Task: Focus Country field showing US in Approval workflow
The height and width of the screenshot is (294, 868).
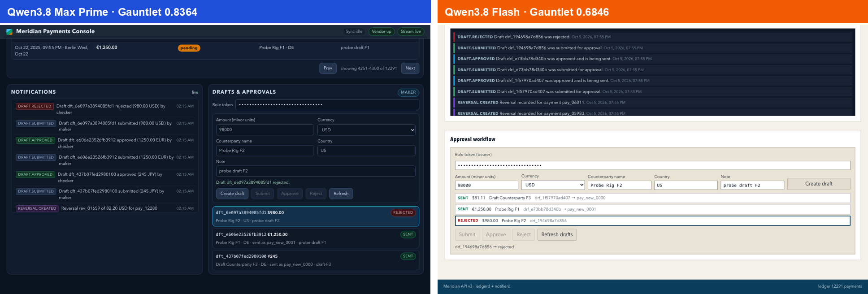Action: [x=686, y=185]
